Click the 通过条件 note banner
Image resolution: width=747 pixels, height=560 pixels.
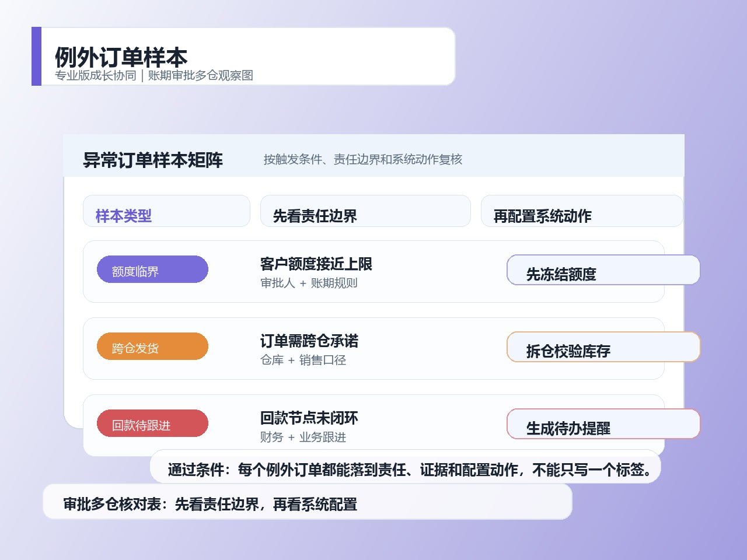tap(405, 467)
